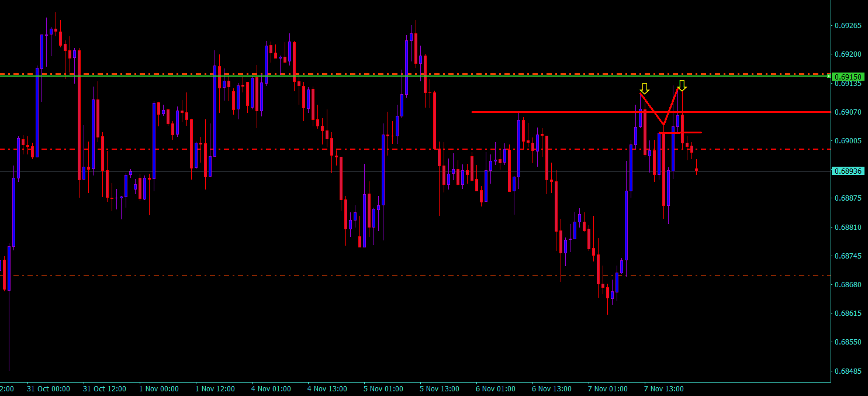Click the 0.69265 price axis label
This screenshot has width=868, height=396.
pyautogui.click(x=848, y=26)
